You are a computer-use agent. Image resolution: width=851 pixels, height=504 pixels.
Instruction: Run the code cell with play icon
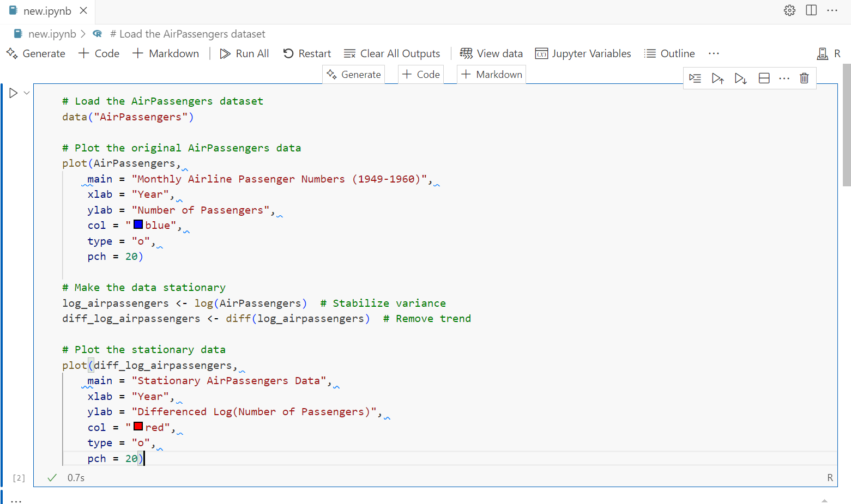(13, 93)
